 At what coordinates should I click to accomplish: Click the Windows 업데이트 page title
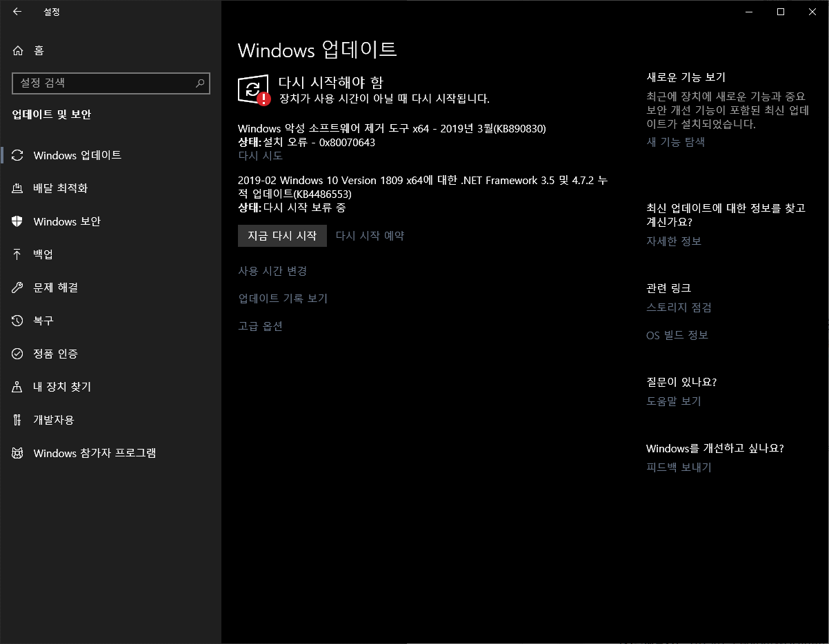pos(317,50)
